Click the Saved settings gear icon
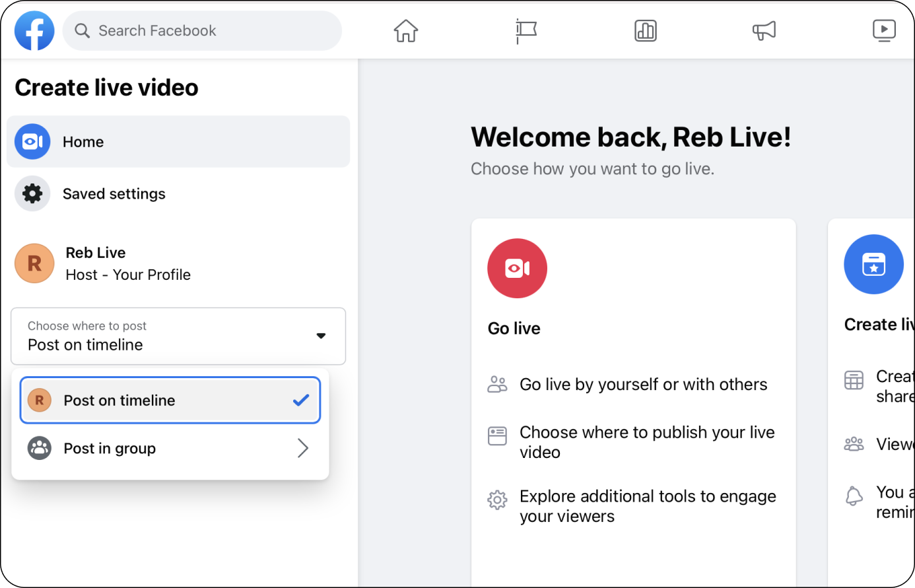915x588 pixels. (x=32, y=193)
